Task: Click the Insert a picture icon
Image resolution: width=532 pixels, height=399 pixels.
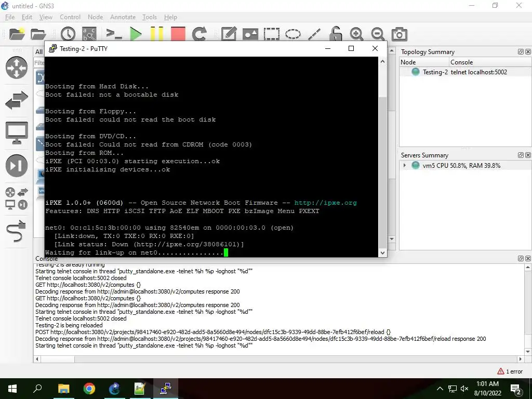Action: 250,34
